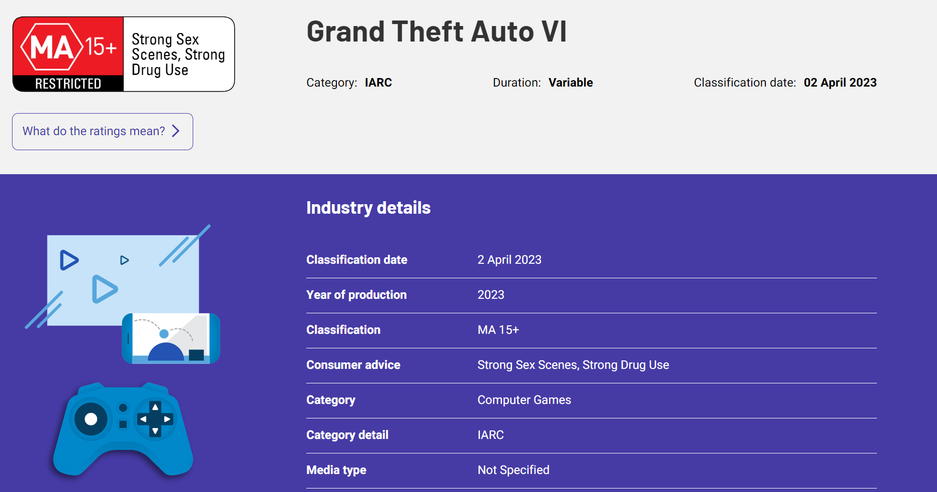This screenshot has height=492, width=937.
Task: Click the chevron arrow beside the ratings question
Action: [176, 131]
